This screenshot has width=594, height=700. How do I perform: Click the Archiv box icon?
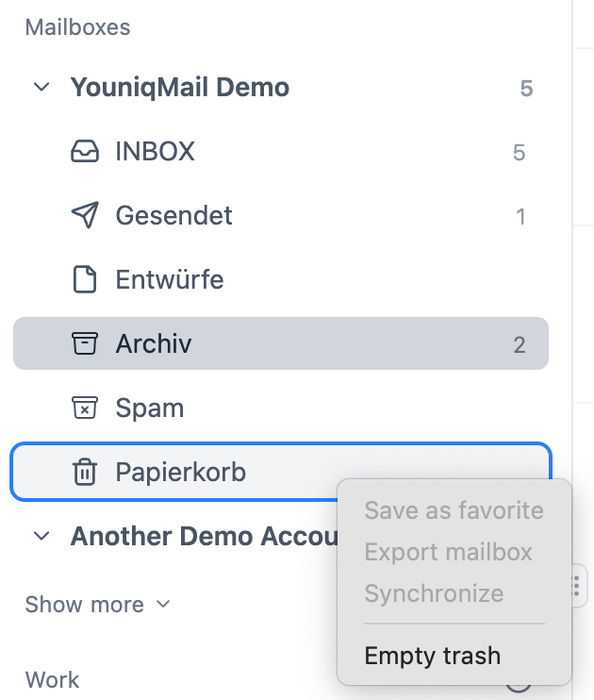[85, 344]
